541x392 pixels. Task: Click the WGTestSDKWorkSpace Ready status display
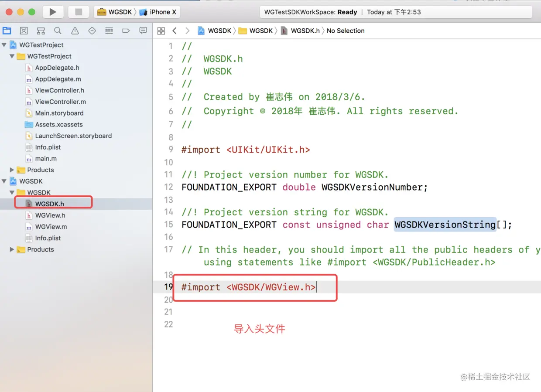coord(395,12)
